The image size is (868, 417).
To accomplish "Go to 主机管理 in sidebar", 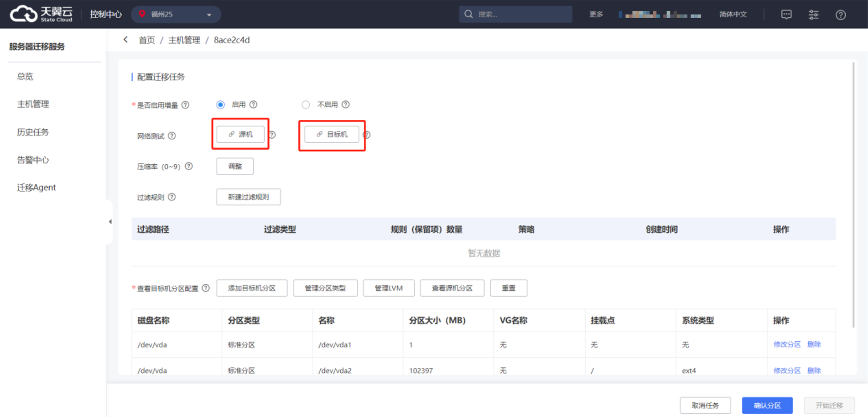I will click(33, 104).
